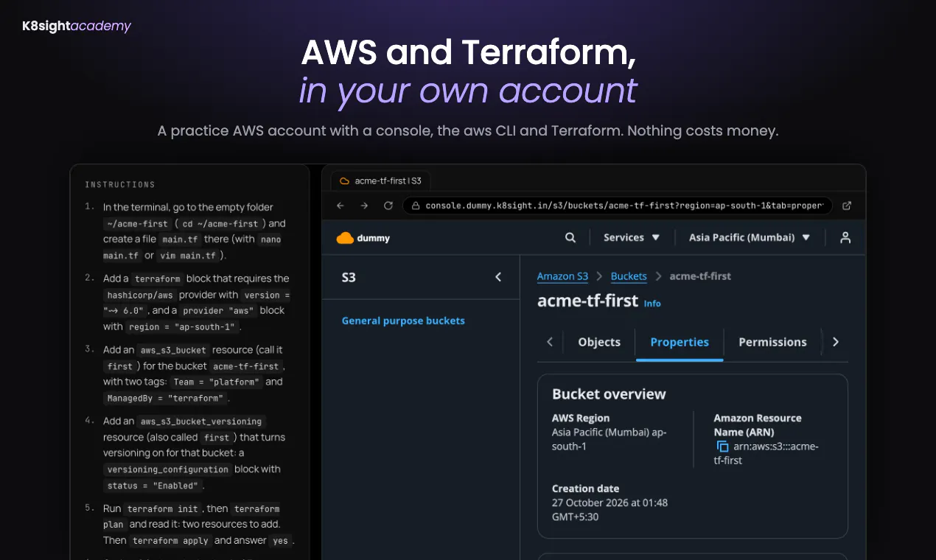
Task: Click the 'AWS Region' label
Action: click(x=581, y=419)
